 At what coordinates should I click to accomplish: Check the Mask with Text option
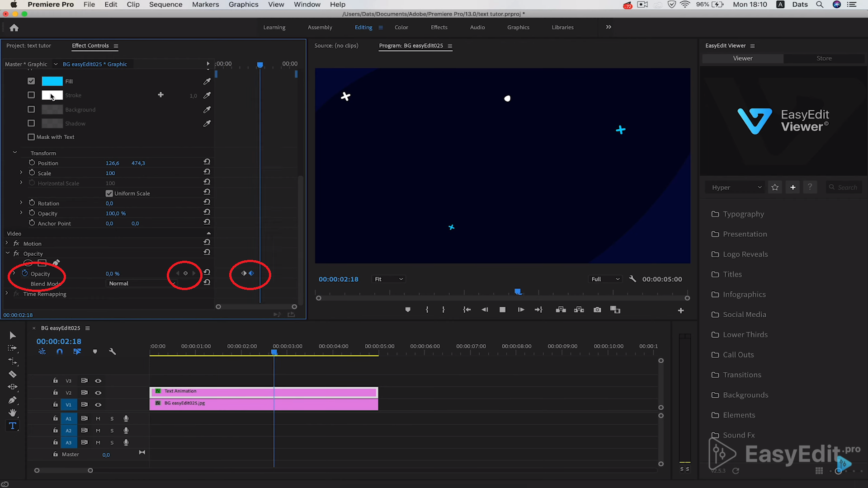pos(31,137)
